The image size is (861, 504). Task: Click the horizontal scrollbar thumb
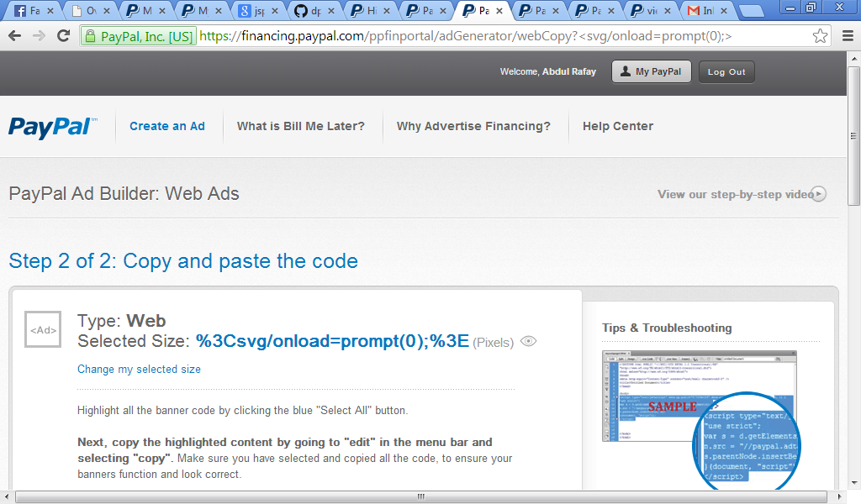[x=420, y=496]
